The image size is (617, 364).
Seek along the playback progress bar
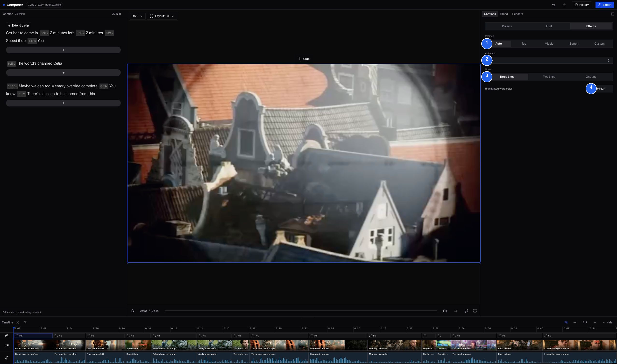[x=301, y=311]
